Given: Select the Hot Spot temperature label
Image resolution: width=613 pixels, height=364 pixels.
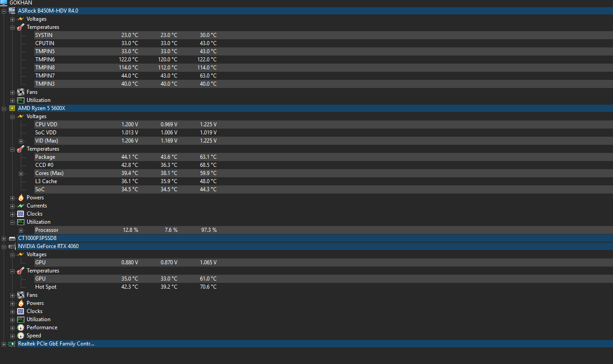Looking at the screenshot, I should [x=46, y=287].
